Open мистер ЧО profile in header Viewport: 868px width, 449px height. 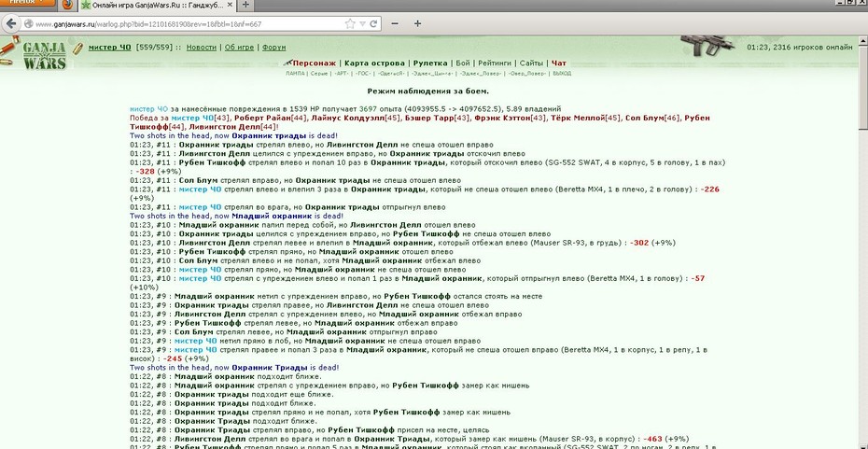[109, 48]
